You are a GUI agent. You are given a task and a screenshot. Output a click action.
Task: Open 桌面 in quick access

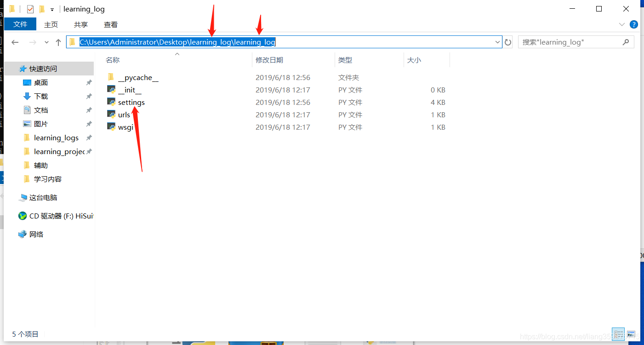pyautogui.click(x=41, y=82)
